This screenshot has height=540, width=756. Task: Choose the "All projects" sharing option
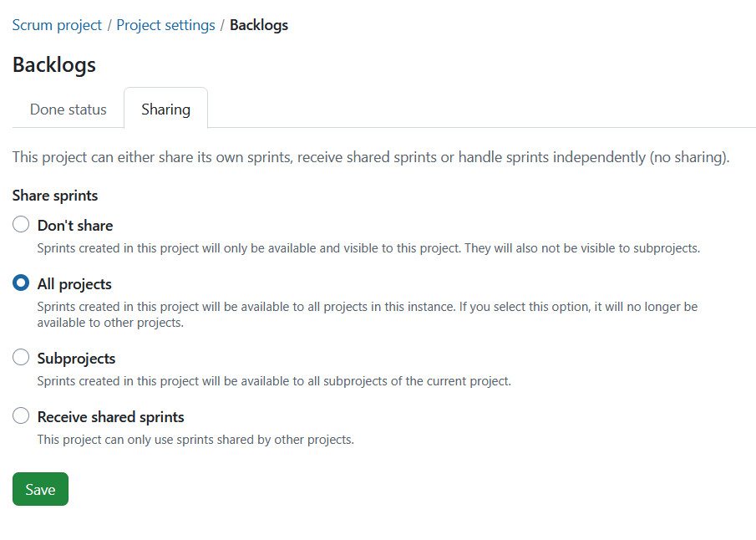tap(21, 283)
